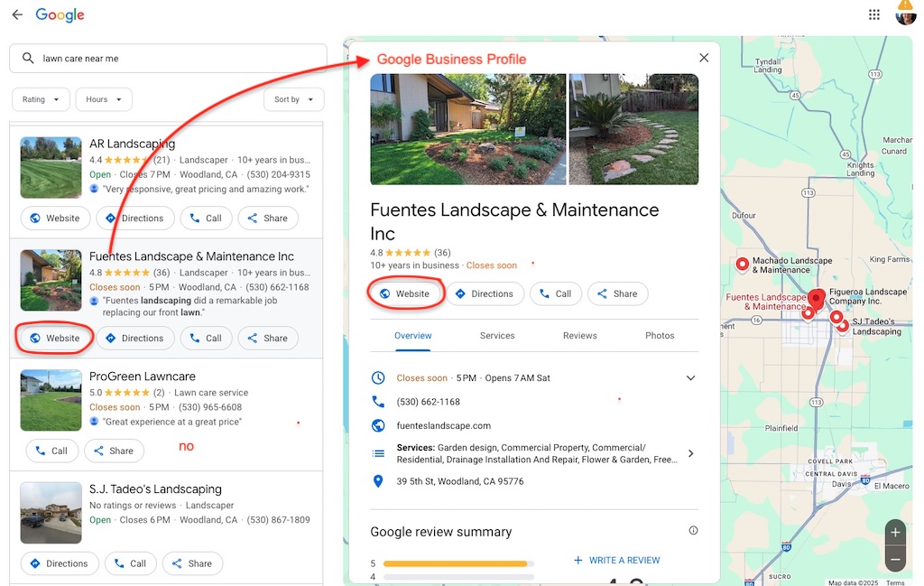Click the large selected red pin on the map

[816, 299]
